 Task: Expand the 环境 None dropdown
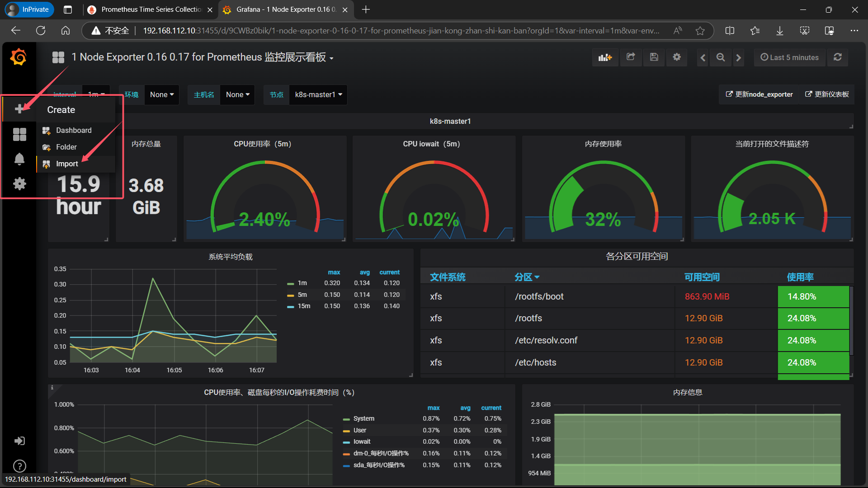click(x=162, y=95)
